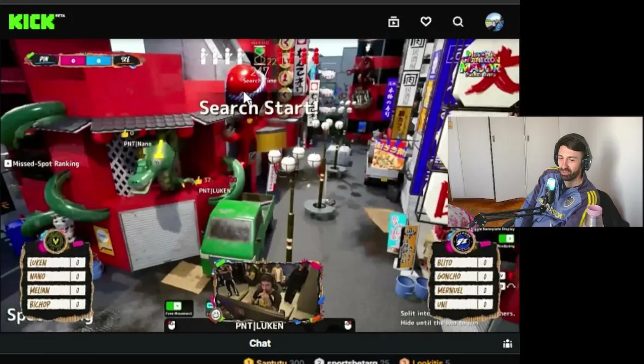The height and width of the screenshot is (364, 644).
Task: Click the 9z team label in score bar
Action: (x=125, y=60)
